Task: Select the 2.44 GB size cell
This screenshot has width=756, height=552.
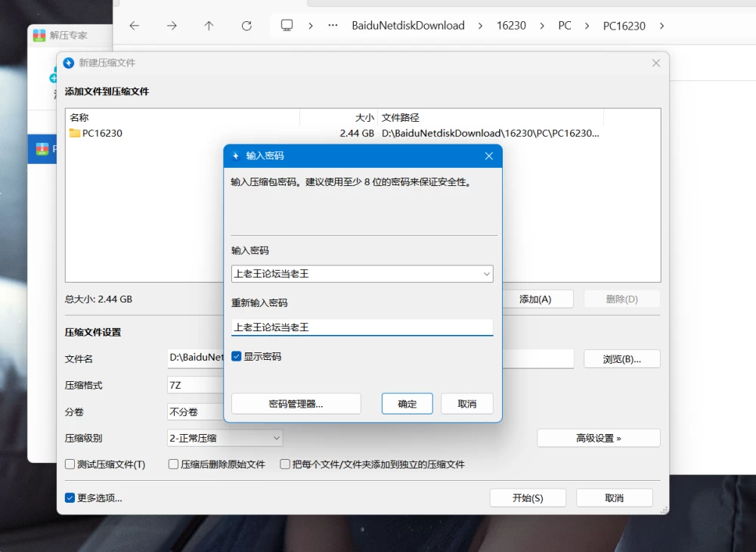Action: coord(357,133)
